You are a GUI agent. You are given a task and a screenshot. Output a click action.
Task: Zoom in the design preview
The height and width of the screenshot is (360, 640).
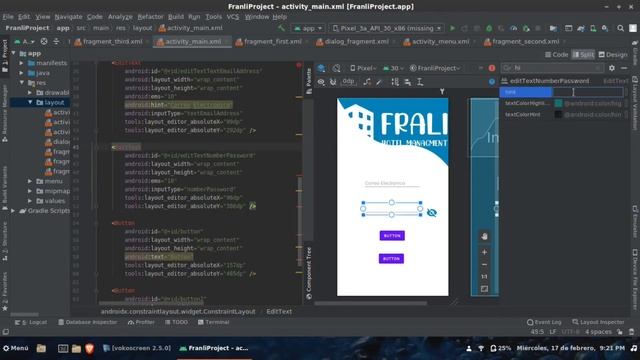pyautogui.click(x=484, y=252)
